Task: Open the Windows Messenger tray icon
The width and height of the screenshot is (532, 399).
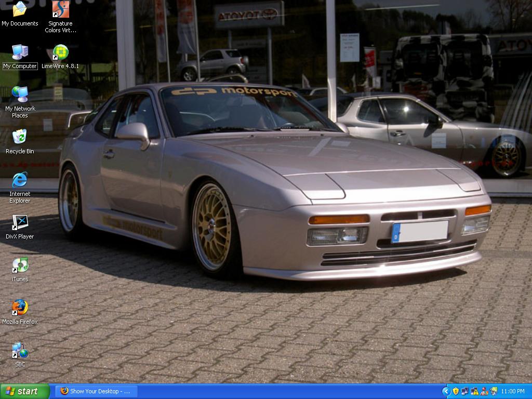Action: 484,391
